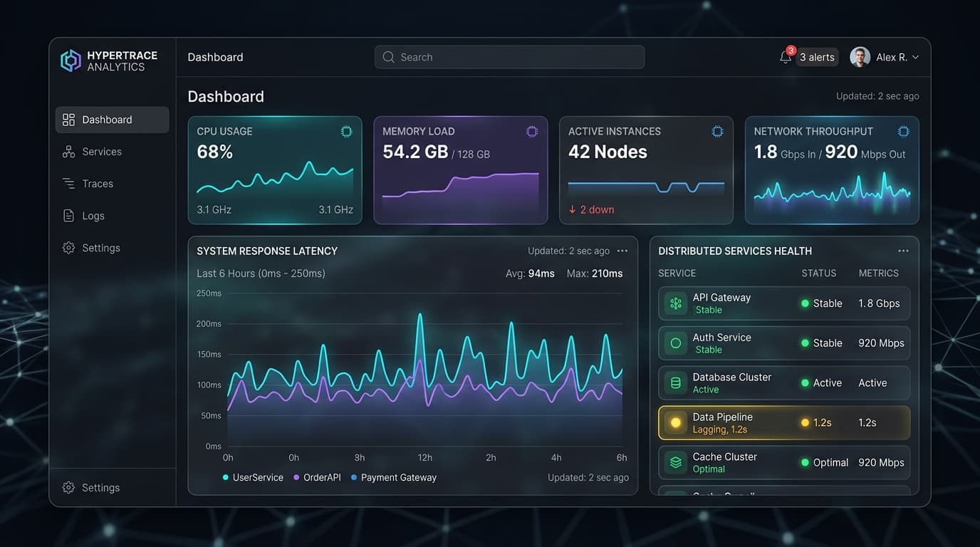The image size is (980, 547).
Task: Click the Database Cluster icon
Action: pos(675,383)
